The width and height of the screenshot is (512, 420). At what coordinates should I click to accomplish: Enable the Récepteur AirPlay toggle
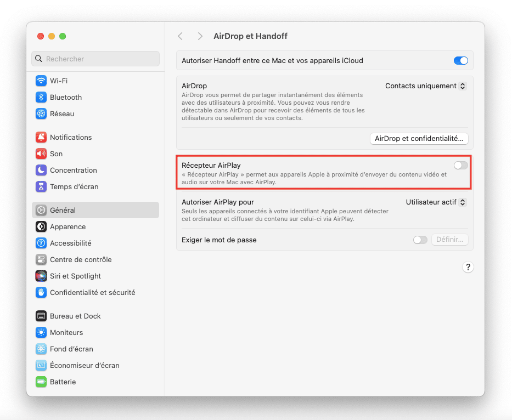point(460,165)
